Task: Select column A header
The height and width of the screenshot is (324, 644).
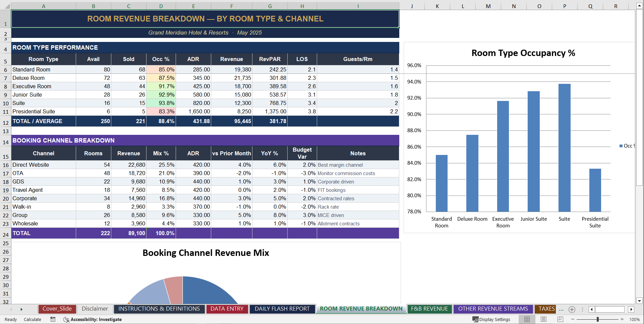Action: click(x=44, y=6)
